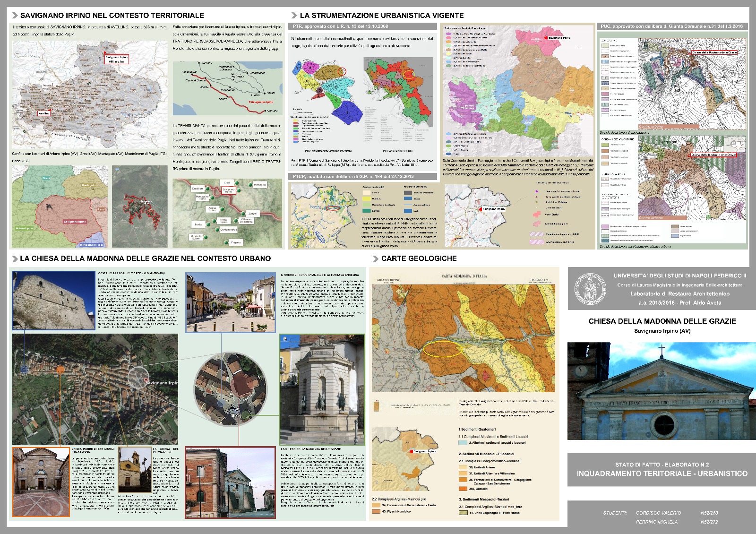Screen dimensions: 756x534
Task: Select the 350, Olistoliti legend swatch
Action: tap(463, 489)
